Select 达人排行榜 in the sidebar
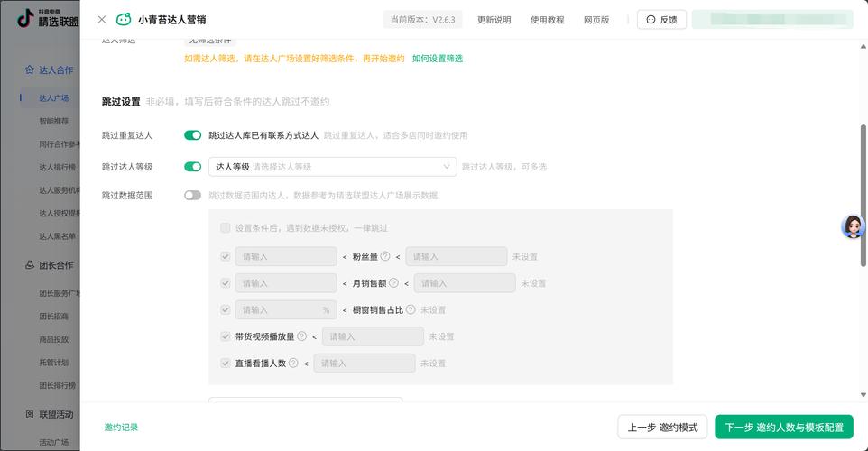The image size is (868, 451). [x=58, y=167]
